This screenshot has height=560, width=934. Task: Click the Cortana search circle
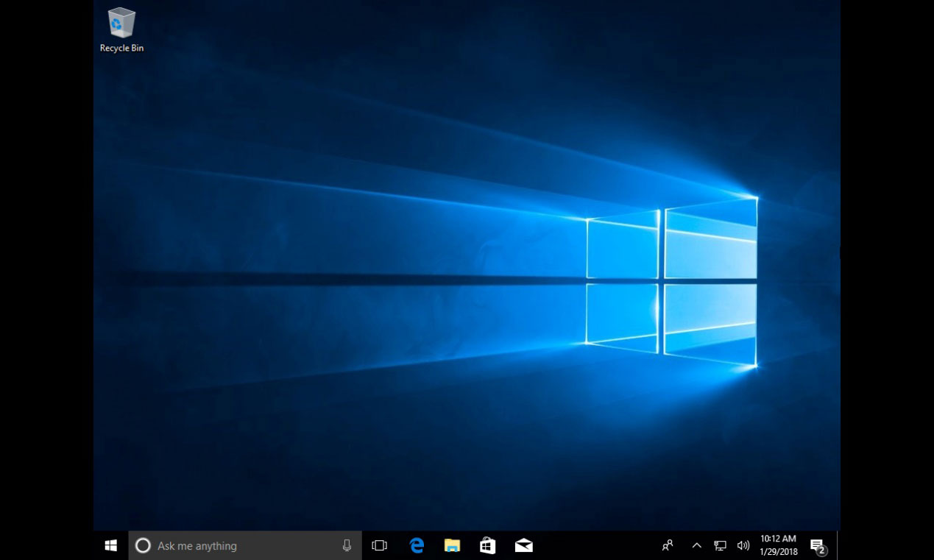[144, 545]
